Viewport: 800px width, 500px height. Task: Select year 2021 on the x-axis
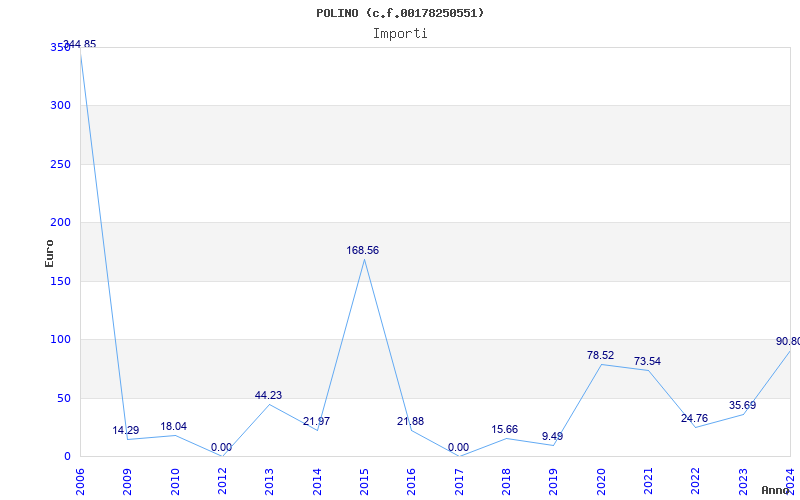click(x=648, y=481)
